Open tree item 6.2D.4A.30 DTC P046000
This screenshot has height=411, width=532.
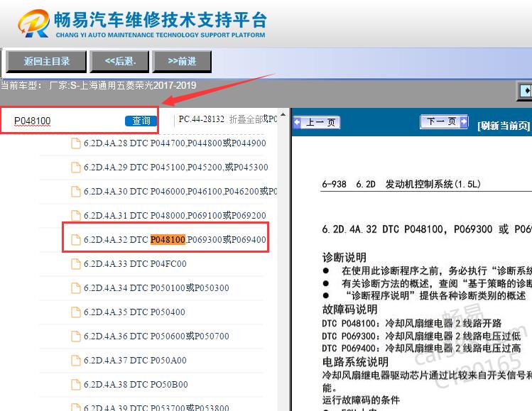180,191
